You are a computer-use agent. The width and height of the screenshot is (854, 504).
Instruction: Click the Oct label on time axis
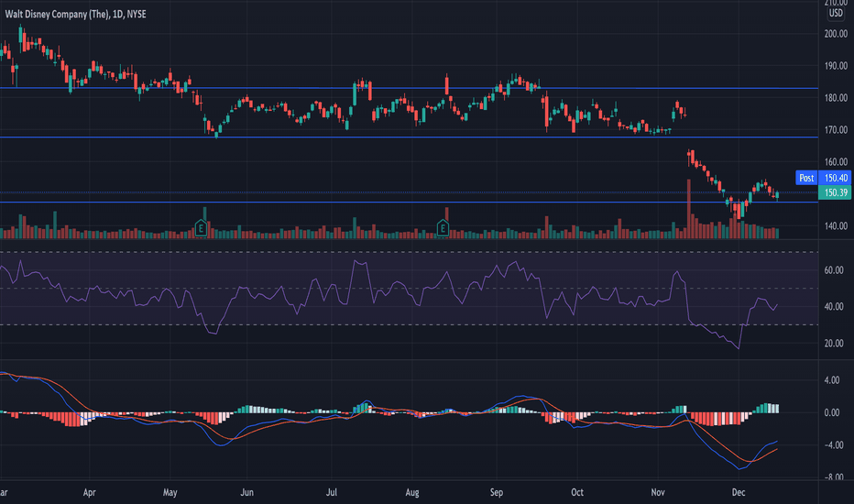577,493
